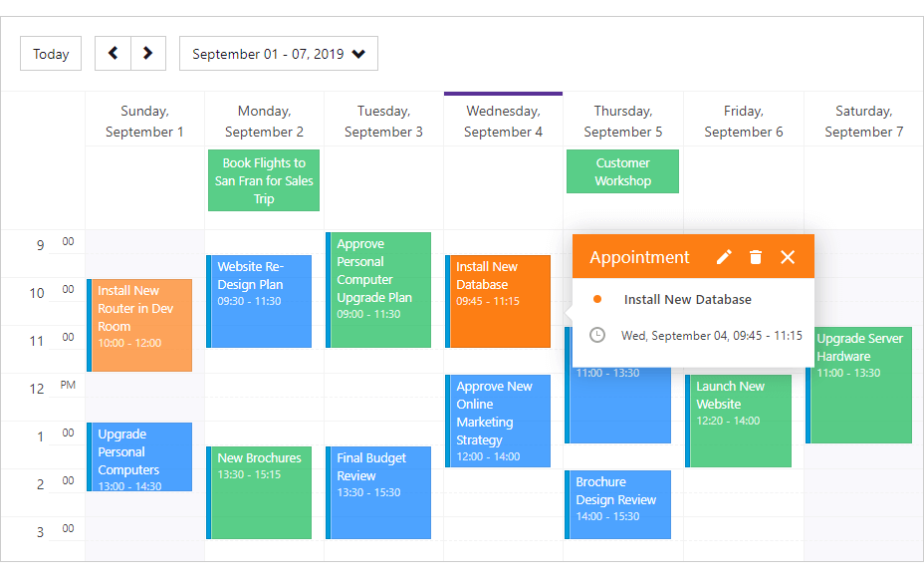
Task: Open Book Flights to San Fran event
Action: coord(264,180)
